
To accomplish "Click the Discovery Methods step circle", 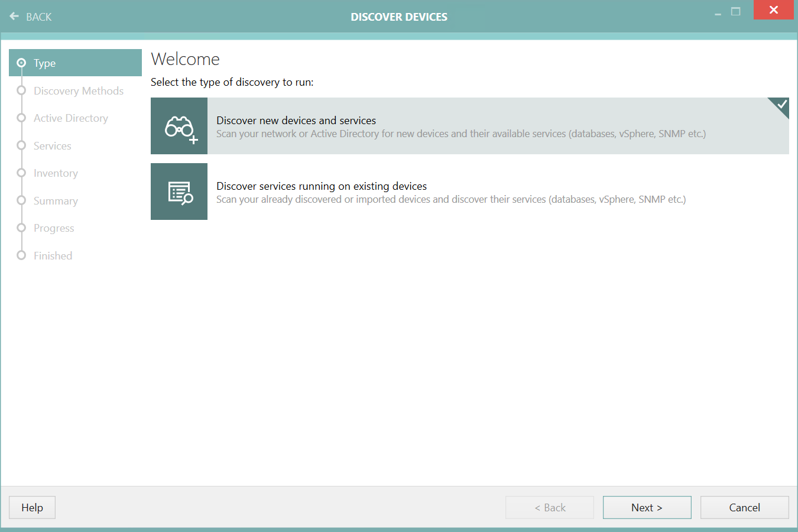I will click(21, 90).
